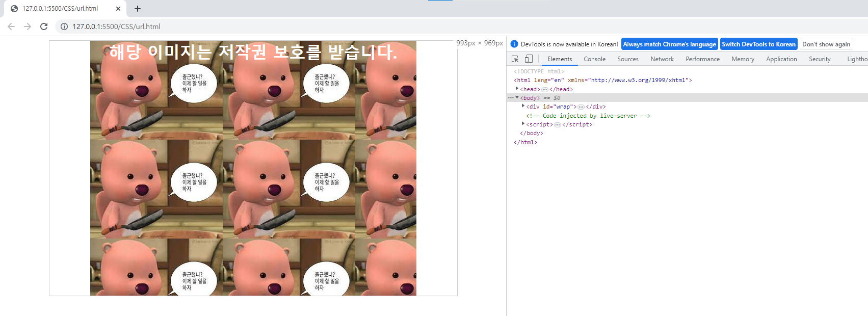Click Always match Chrome's language button
The width and height of the screenshot is (868, 316).
(x=670, y=44)
